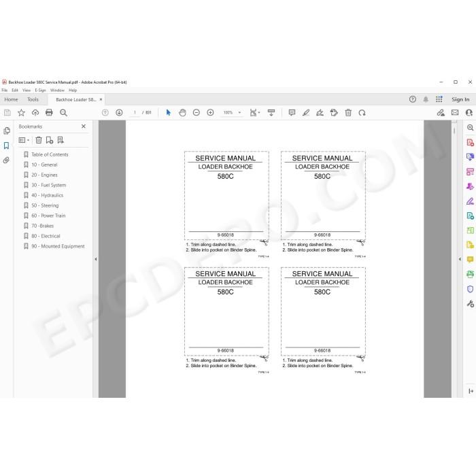476x476 pixels.
Task: Open the Window menu
Action: coord(57,90)
